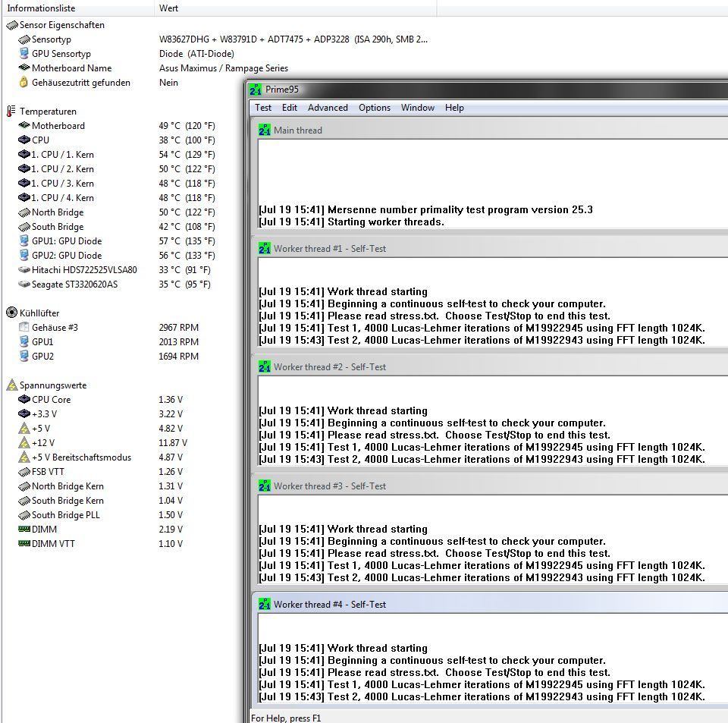728x723 pixels.
Task: Click the Sensortyp chip icon
Action: point(24,39)
